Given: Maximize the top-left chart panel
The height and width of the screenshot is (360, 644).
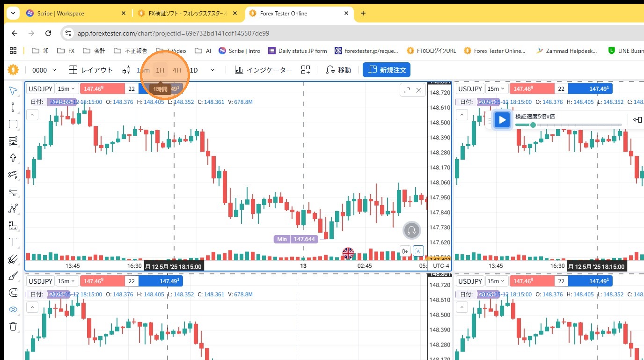Looking at the screenshot, I should click(x=407, y=90).
